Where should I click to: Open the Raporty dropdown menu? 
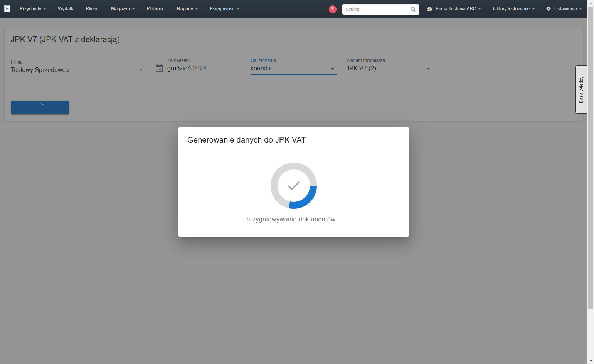(187, 9)
